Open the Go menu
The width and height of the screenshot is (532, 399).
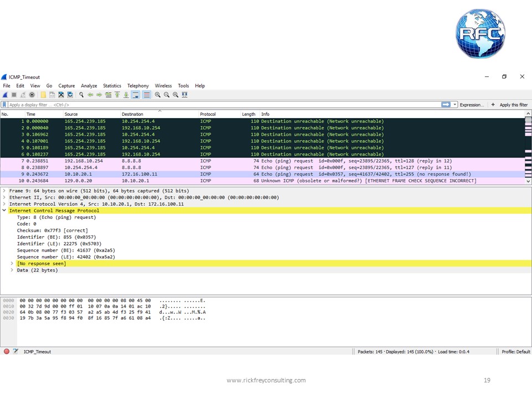click(x=49, y=86)
